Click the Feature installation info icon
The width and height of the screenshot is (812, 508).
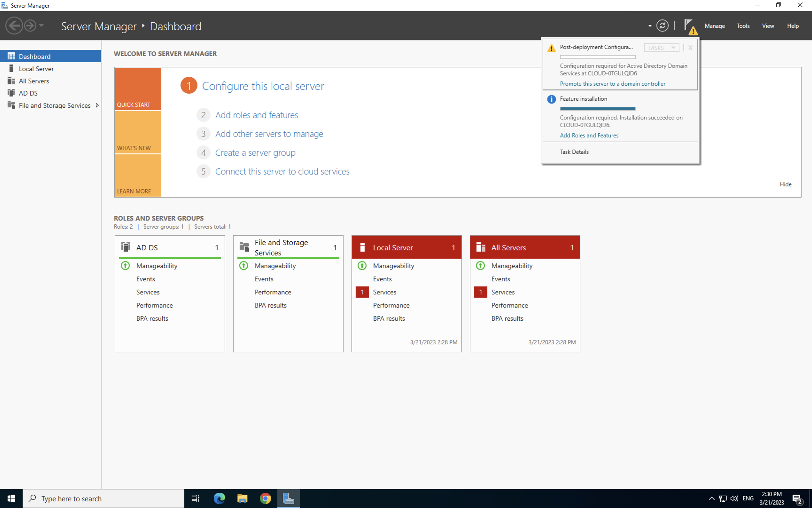[551, 99]
